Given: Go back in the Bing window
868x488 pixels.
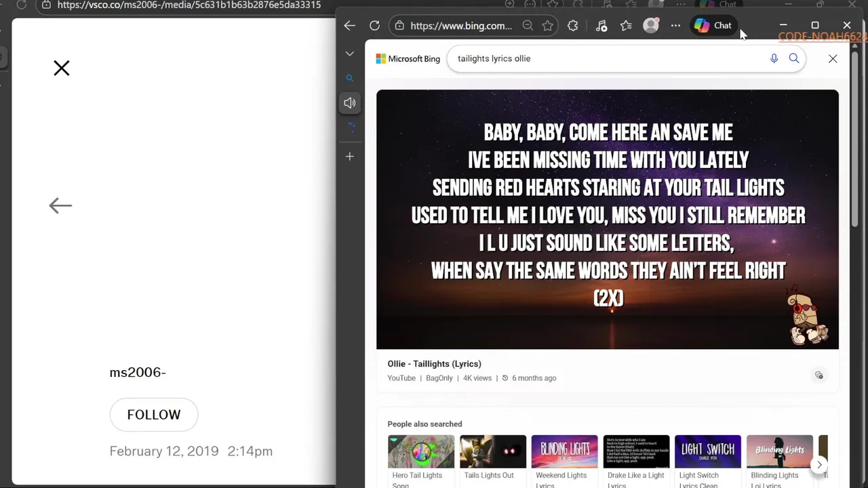Looking at the screenshot, I should 349,26.
